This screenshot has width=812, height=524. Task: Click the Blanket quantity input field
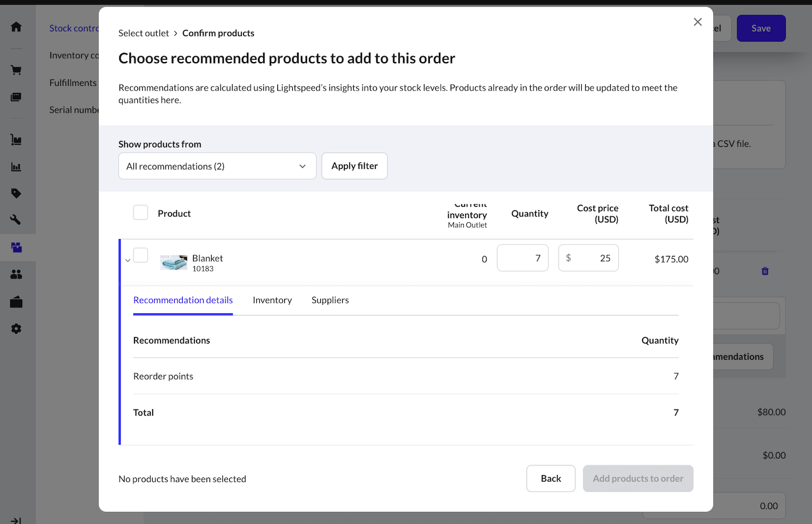pyautogui.click(x=522, y=258)
